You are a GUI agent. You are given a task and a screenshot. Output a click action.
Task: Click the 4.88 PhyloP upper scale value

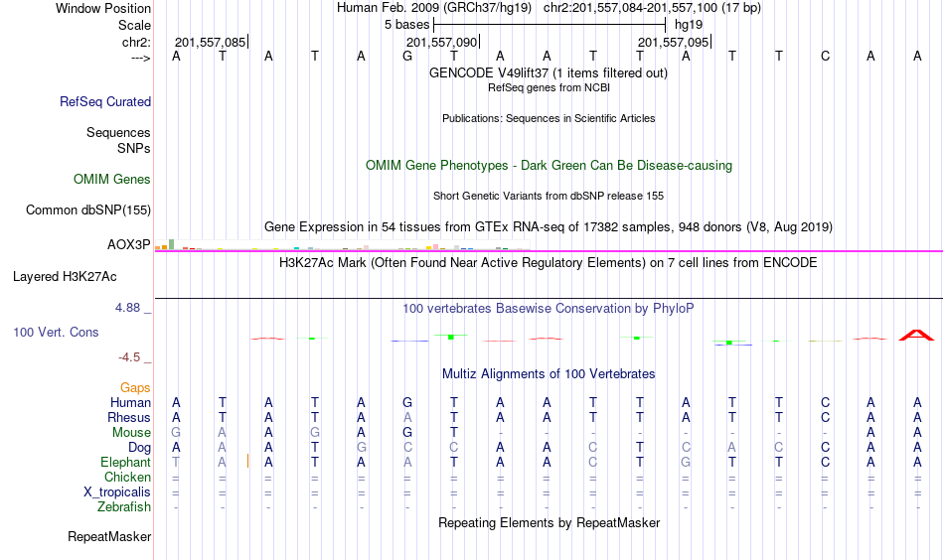coord(127,308)
